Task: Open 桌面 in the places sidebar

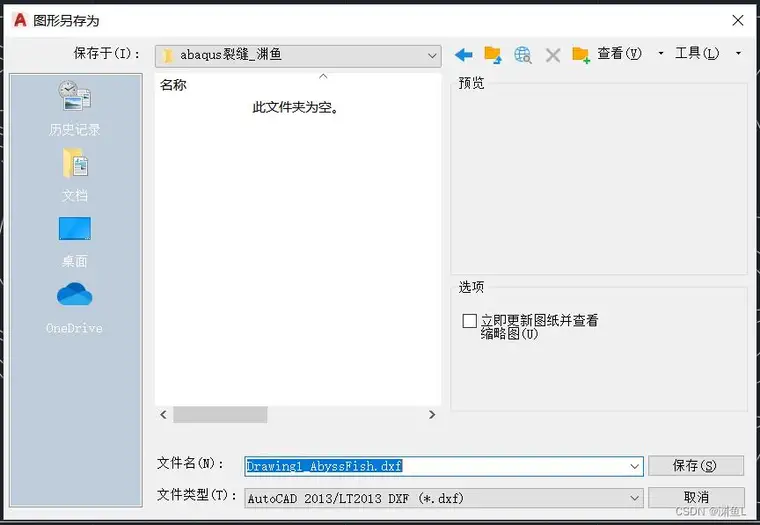Action: click(x=75, y=242)
